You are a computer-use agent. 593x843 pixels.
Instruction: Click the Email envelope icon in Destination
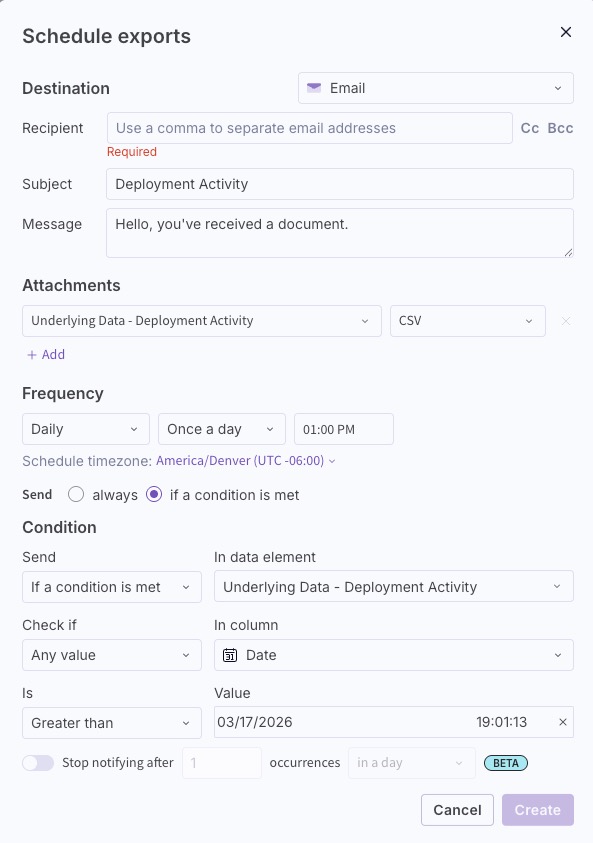click(x=312, y=88)
